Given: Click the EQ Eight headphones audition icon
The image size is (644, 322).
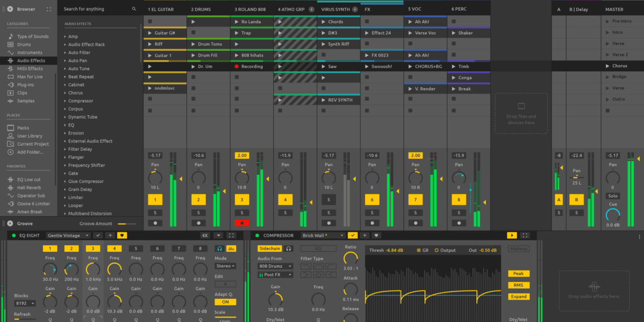Looking at the screenshot, I should [x=219, y=249].
